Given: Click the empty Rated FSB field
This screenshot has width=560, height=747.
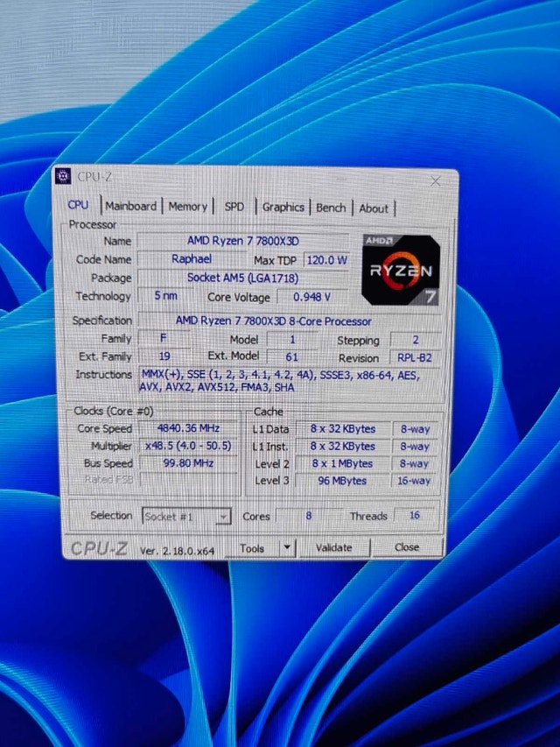Looking at the screenshot, I should pos(188,479).
